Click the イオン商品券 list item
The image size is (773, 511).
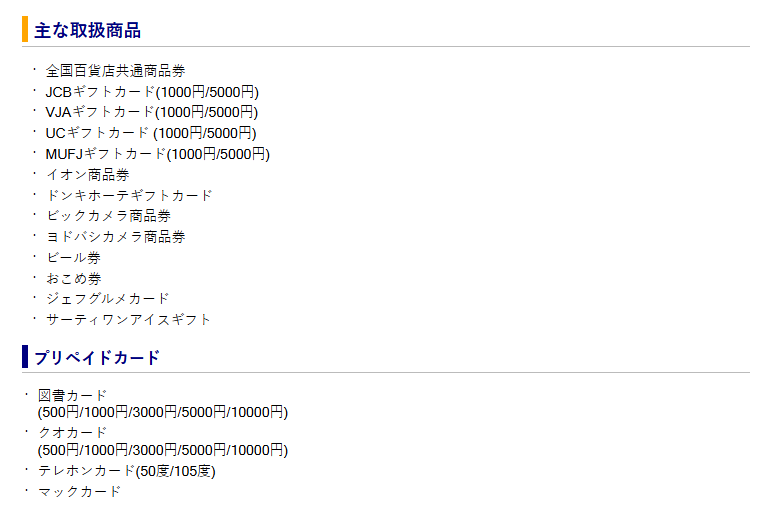87,175
